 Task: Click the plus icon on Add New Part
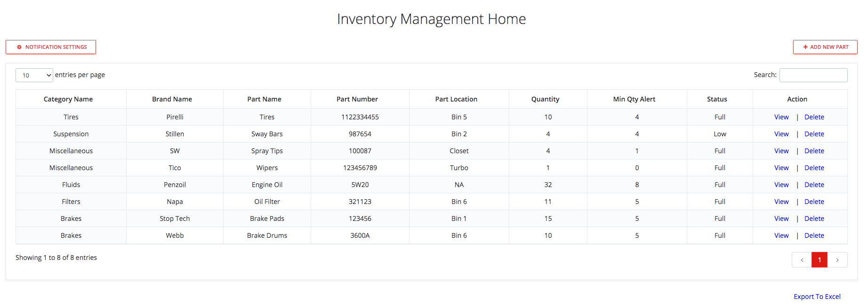(805, 47)
